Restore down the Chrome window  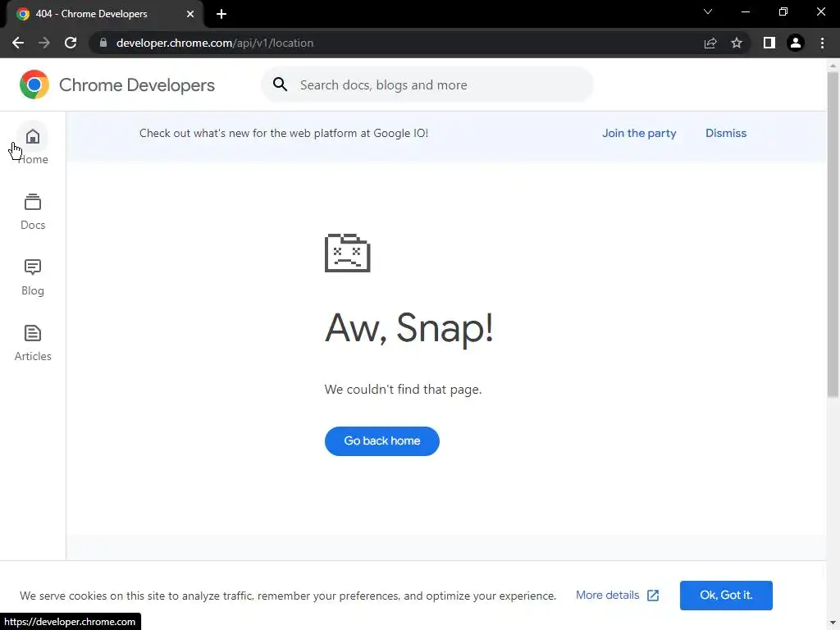click(783, 11)
